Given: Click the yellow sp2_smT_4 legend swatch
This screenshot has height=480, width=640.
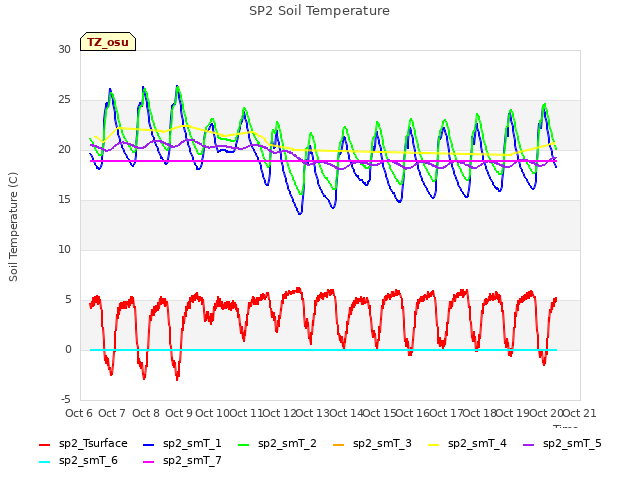Looking at the screenshot, I should tap(433, 444).
